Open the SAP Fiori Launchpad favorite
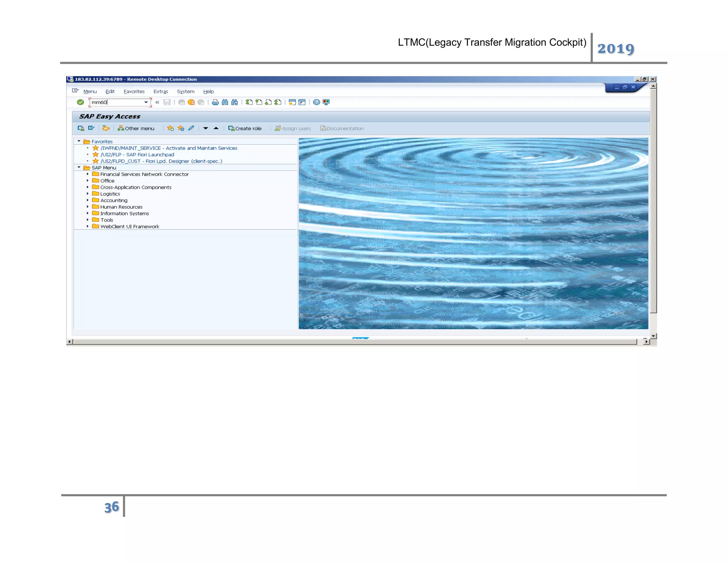 point(137,155)
